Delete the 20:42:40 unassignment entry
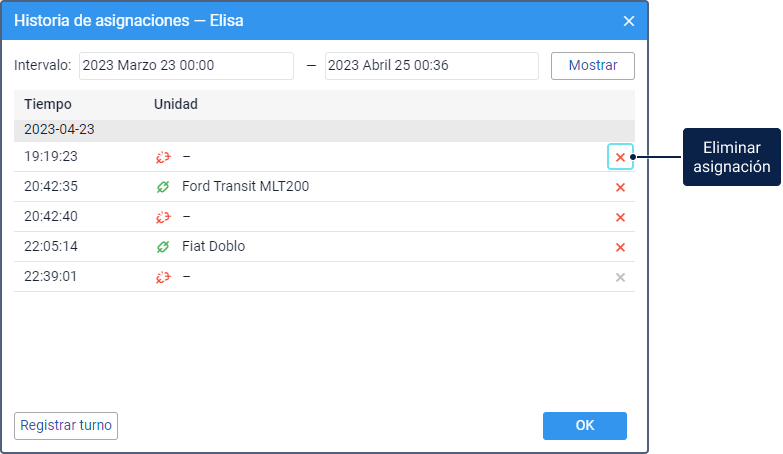The image size is (783, 454). tap(620, 217)
